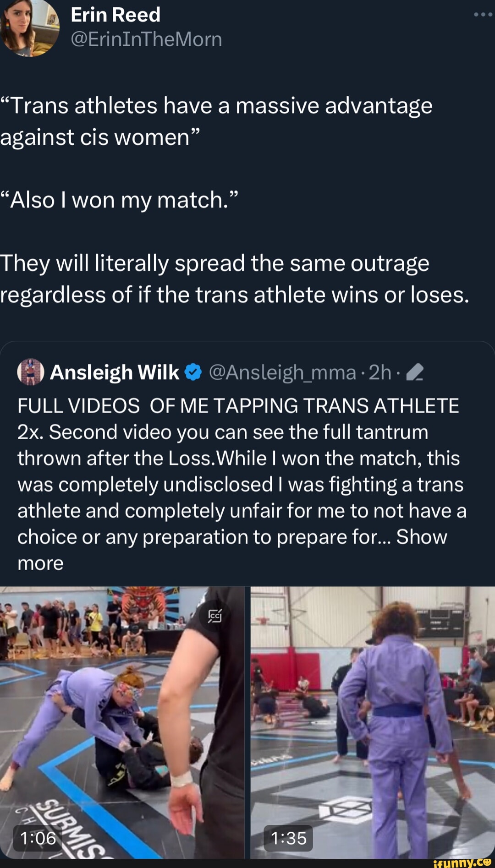Viewport: 495px width, 868px height.
Task: Click the 2h timestamp on the quoted tweet
Action: (380, 372)
